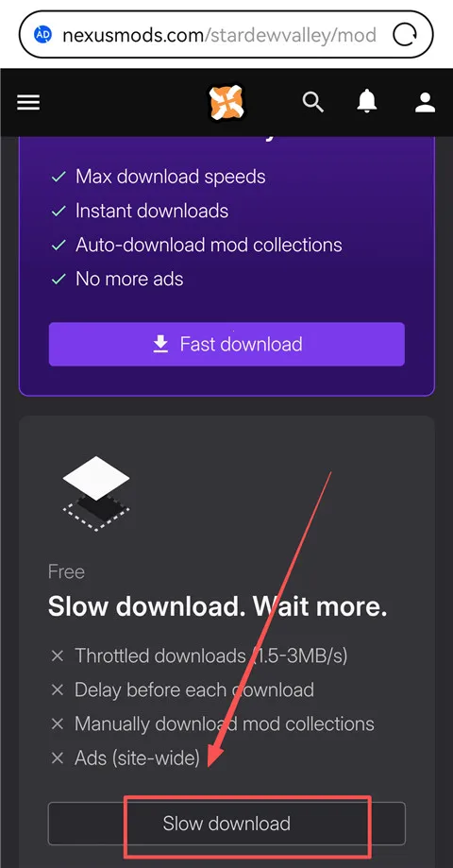Click the Slow download button

pyautogui.click(x=226, y=824)
